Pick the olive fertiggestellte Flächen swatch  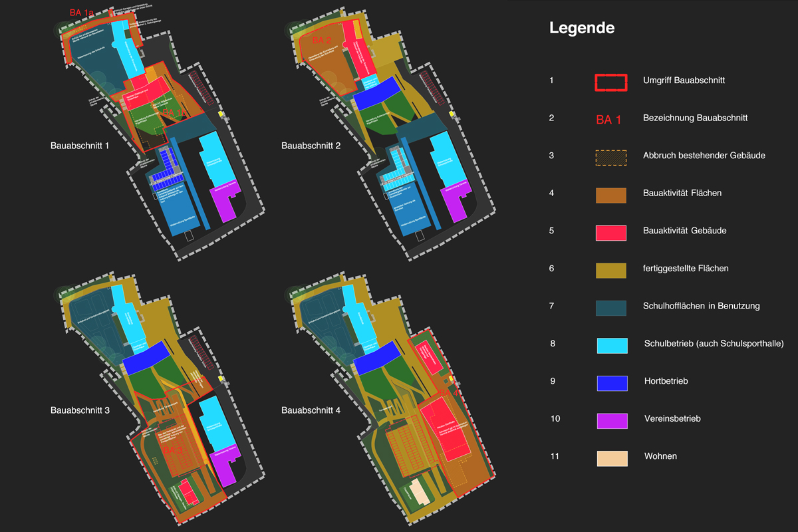610,269
